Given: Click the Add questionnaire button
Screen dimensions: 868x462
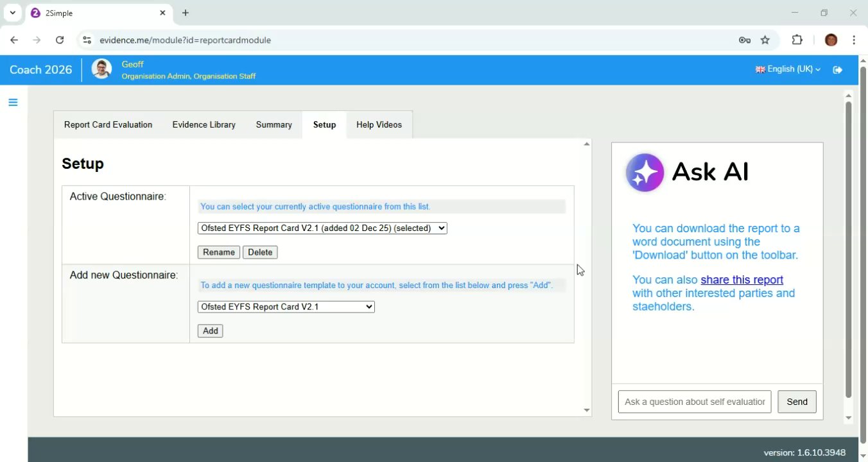Looking at the screenshot, I should [211, 331].
